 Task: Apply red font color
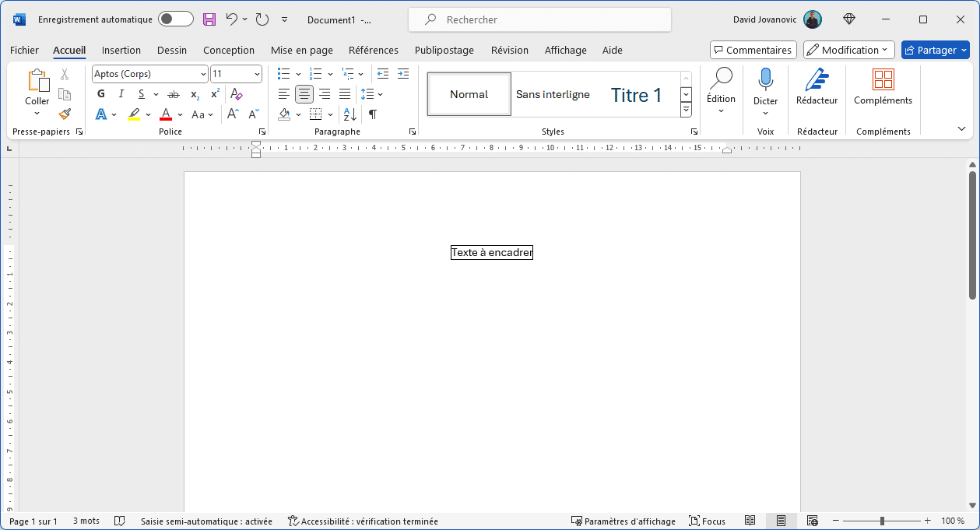click(x=166, y=114)
